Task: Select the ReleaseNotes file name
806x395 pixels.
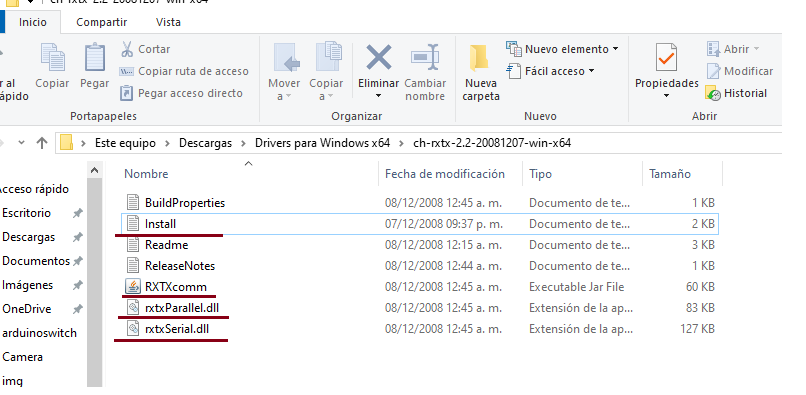Action: tap(180, 266)
